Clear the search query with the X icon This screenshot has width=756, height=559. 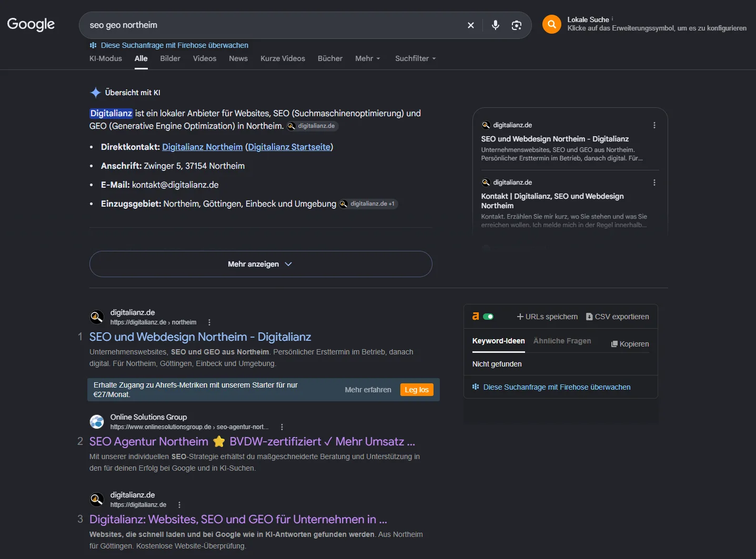click(471, 25)
